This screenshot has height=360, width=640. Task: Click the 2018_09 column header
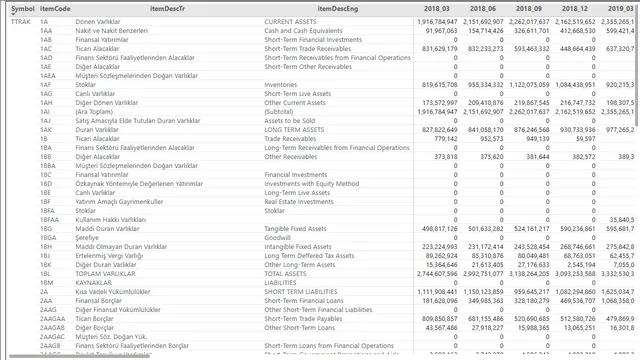529,9
